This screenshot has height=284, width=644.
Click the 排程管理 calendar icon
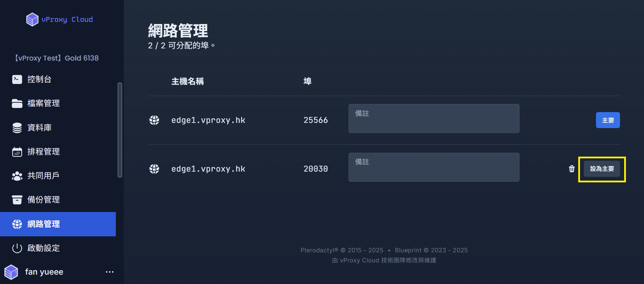[x=17, y=152]
